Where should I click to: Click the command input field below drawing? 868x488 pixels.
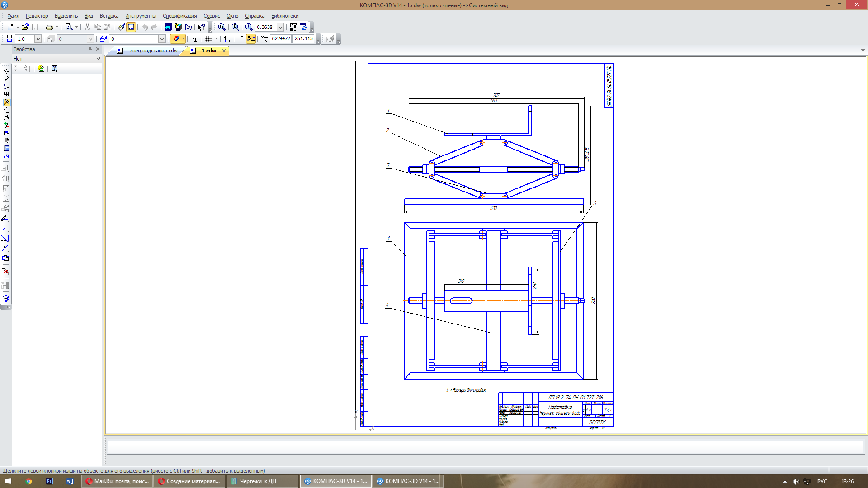(486, 446)
